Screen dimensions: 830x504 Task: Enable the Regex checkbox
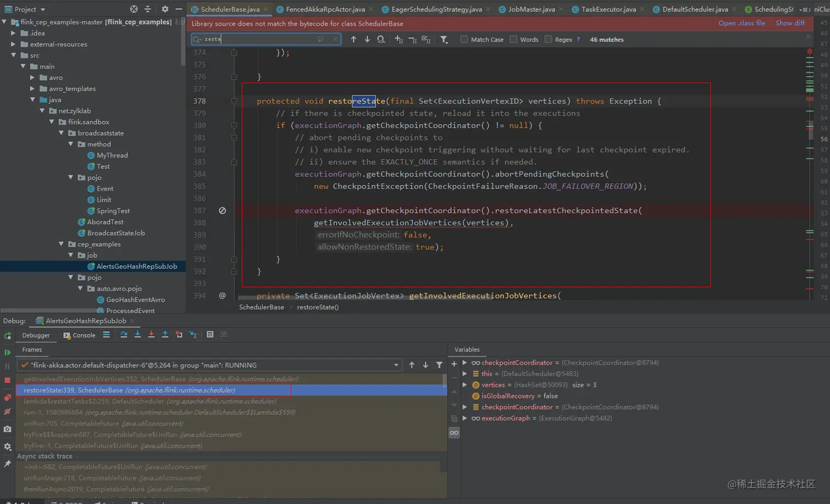548,39
